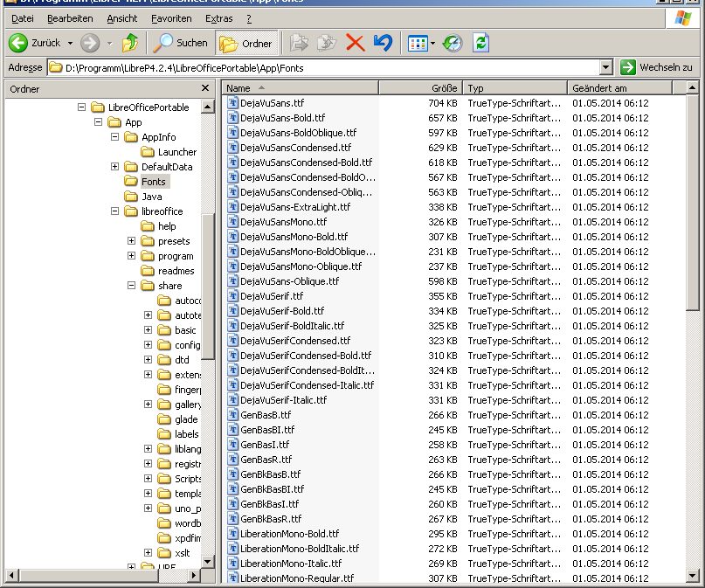Click the globe sync toolbar icon
The image size is (705, 588).
pyautogui.click(x=453, y=43)
